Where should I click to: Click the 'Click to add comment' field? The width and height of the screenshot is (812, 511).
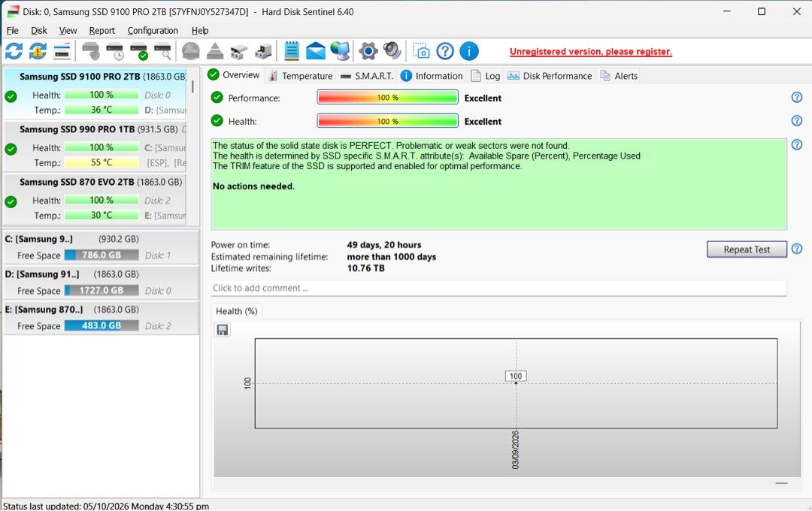pyautogui.click(x=498, y=288)
